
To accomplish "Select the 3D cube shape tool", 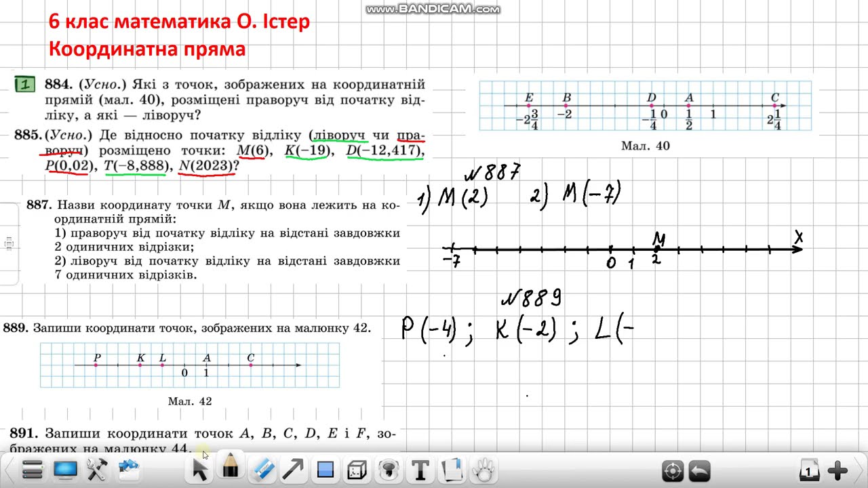I will (357, 470).
